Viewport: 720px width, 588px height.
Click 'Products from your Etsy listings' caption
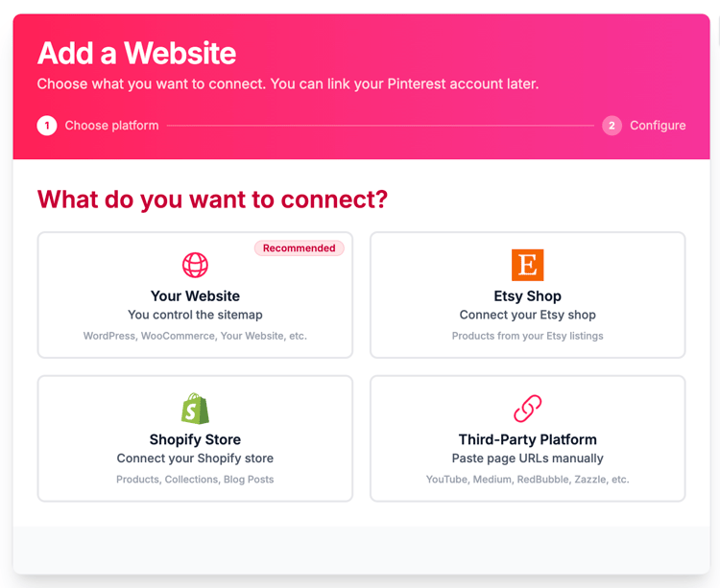click(x=527, y=336)
